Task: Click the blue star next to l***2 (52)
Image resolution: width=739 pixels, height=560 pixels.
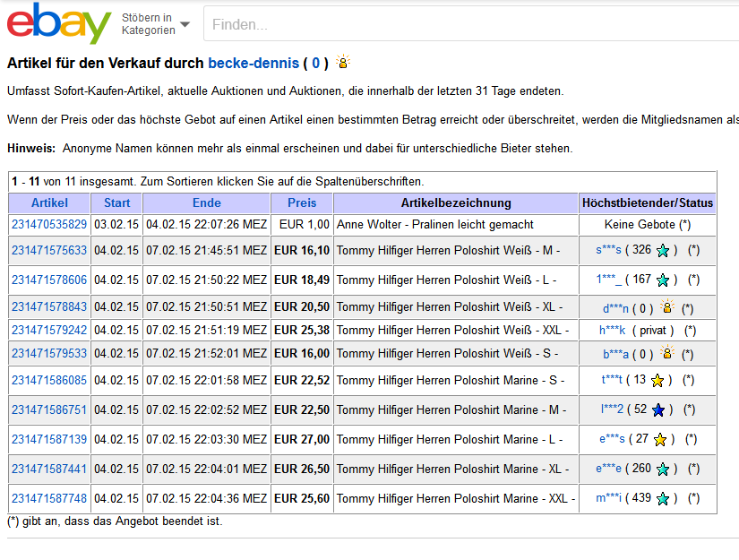Action: 657,409
